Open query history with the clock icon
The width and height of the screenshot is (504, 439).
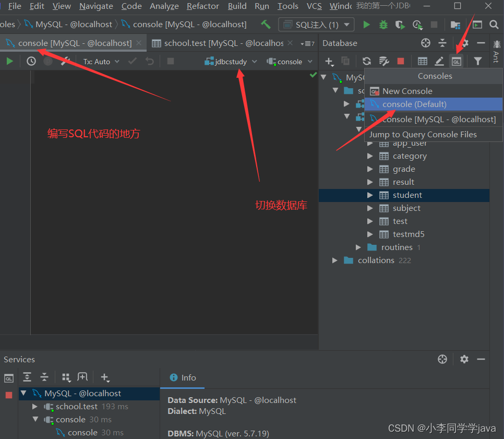(31, 61)
